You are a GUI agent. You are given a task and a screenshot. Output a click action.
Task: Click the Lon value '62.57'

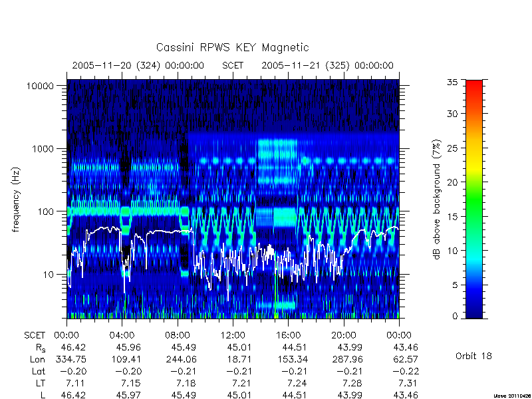(x=406, y=359)
